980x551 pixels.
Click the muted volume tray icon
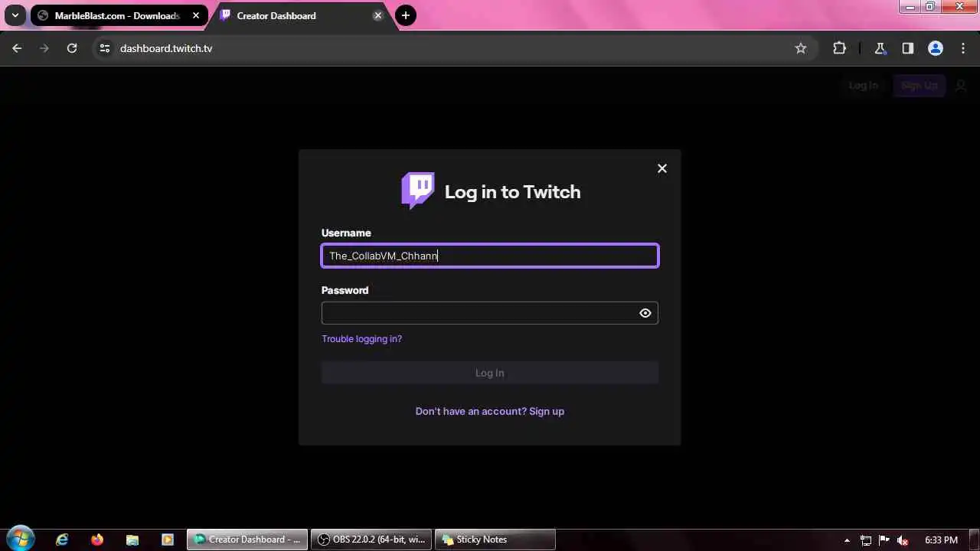(903, 540)
